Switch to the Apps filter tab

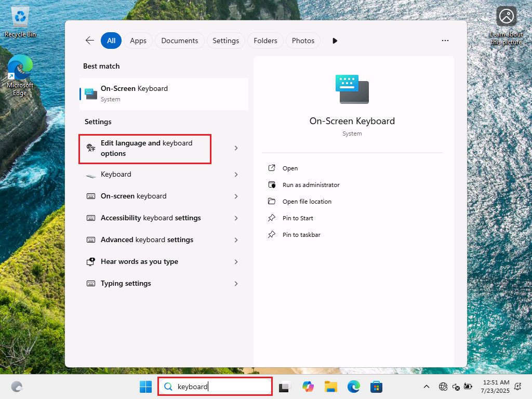pyautogui.click(x=138, y=41)
